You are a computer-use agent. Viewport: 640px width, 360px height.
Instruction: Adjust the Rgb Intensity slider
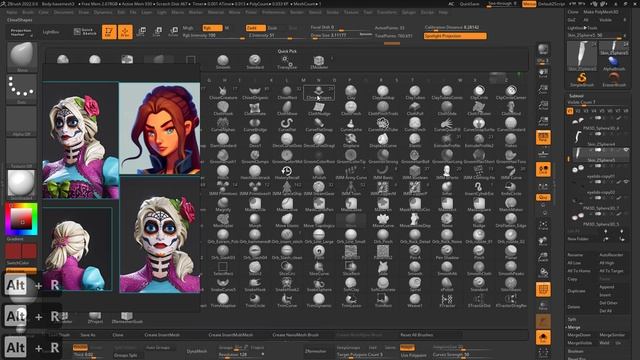coord(213,36)
